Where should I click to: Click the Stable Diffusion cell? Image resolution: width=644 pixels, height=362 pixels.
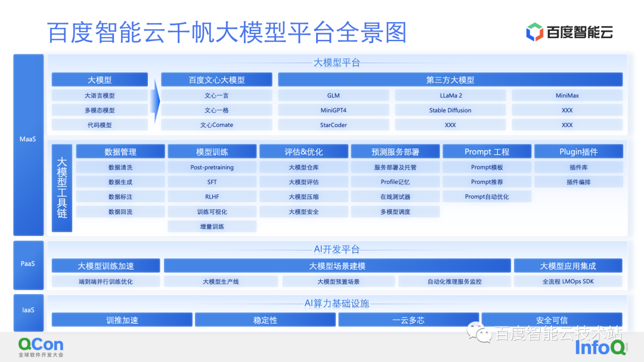pos(451,110)
